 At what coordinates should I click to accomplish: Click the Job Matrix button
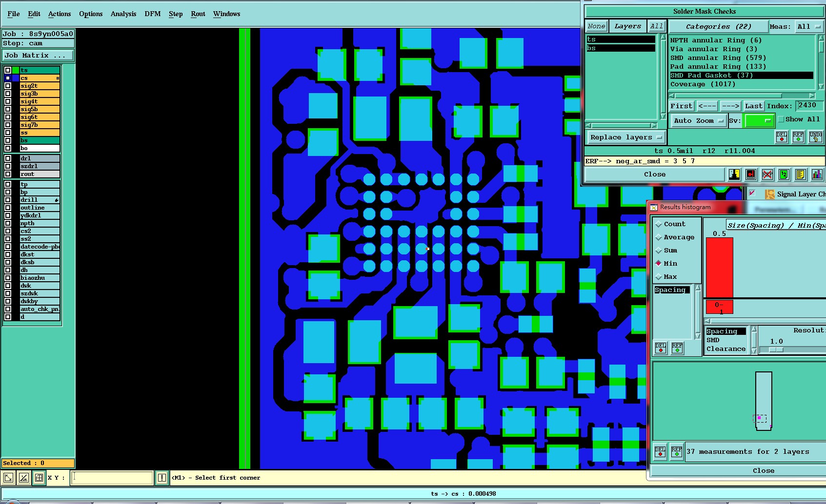pos(38,56)
